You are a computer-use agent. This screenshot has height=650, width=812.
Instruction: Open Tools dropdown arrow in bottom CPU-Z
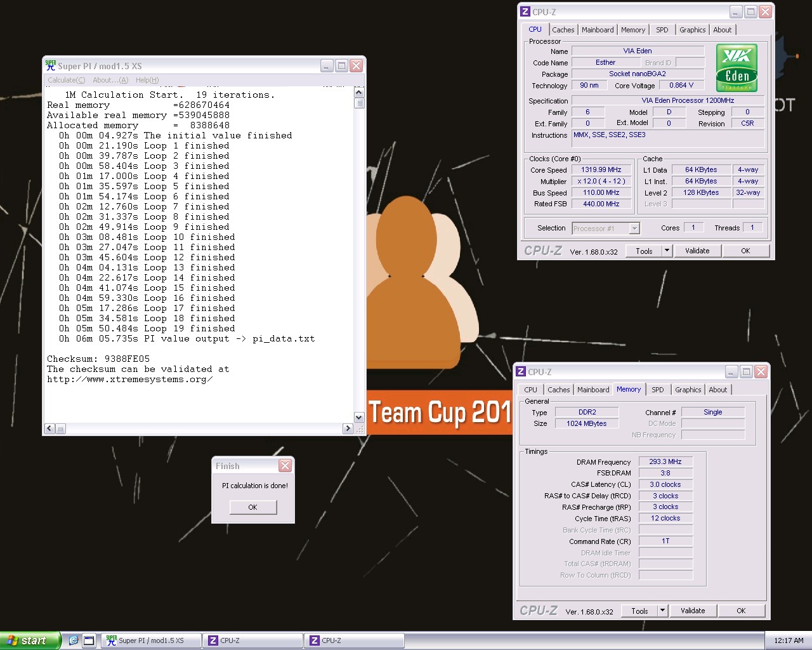(662, 611)
